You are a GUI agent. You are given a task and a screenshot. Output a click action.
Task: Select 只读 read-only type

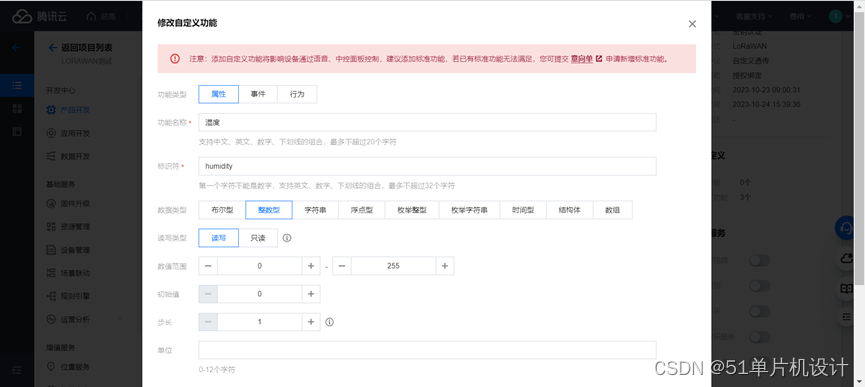[x=258, y=238]
